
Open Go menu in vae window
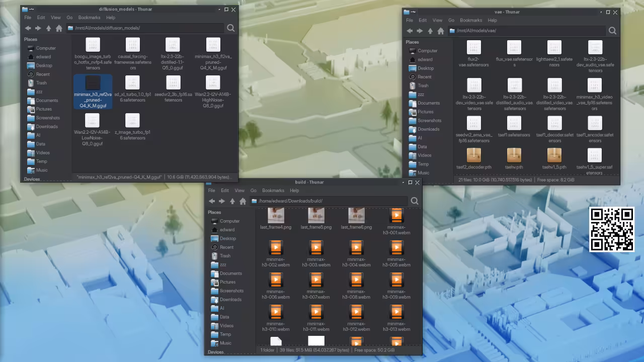click(451, 20)
